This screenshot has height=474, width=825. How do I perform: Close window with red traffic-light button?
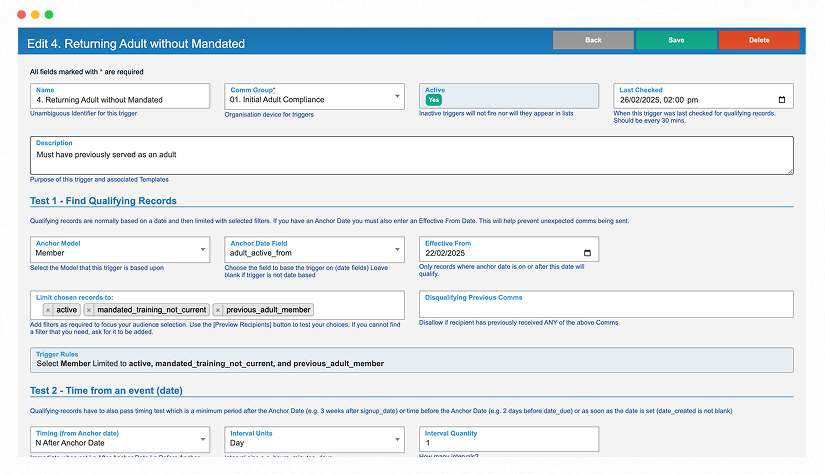(22, 15)
